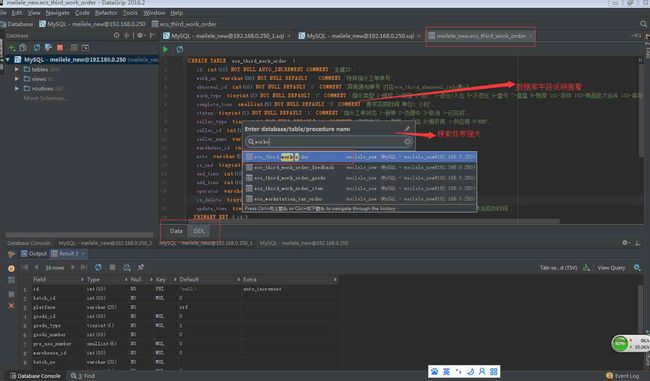The image size is (650, 381).
Task: Reload result set with refresh icon
Action: (98, 267)
